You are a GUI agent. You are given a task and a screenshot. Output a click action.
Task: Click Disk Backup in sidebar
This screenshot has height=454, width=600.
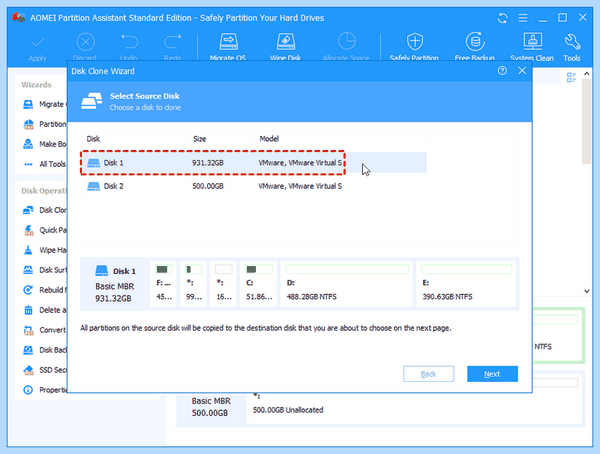click(44, 350)
